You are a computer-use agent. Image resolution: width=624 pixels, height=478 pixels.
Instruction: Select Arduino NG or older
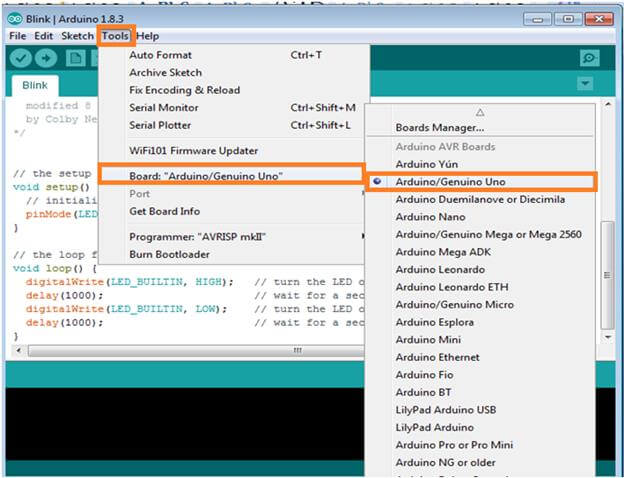(481, 462)
